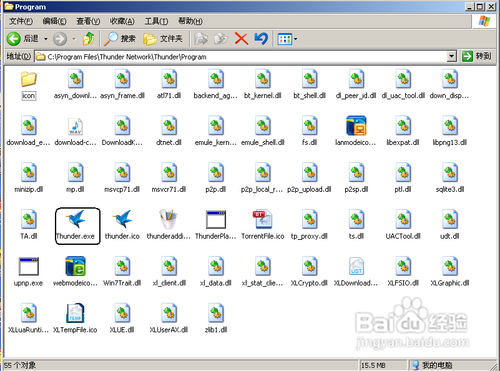Click inside the address path field
Viewport: 500px width, 371px height.
tap(242, 57)
